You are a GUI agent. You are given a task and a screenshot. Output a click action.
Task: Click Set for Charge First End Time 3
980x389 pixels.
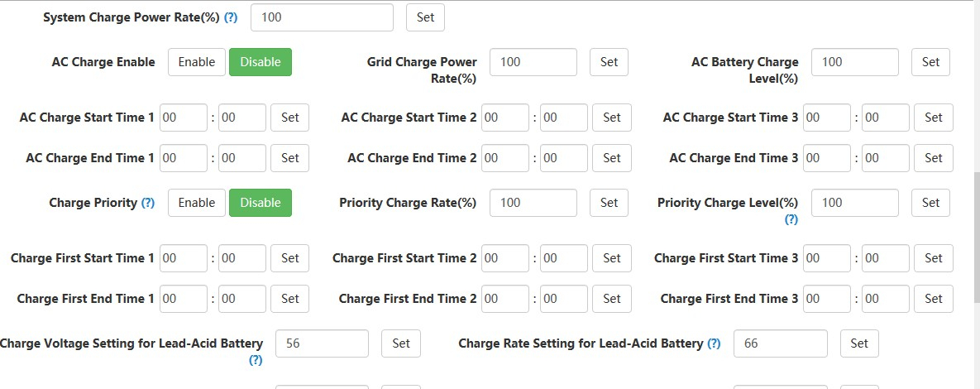click(x=934, y=299)
